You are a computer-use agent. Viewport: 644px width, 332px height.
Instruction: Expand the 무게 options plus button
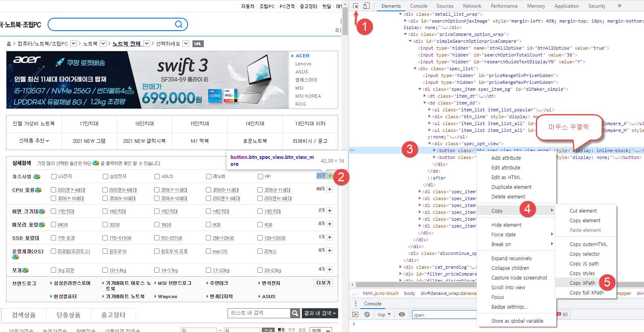pos(330,269)
